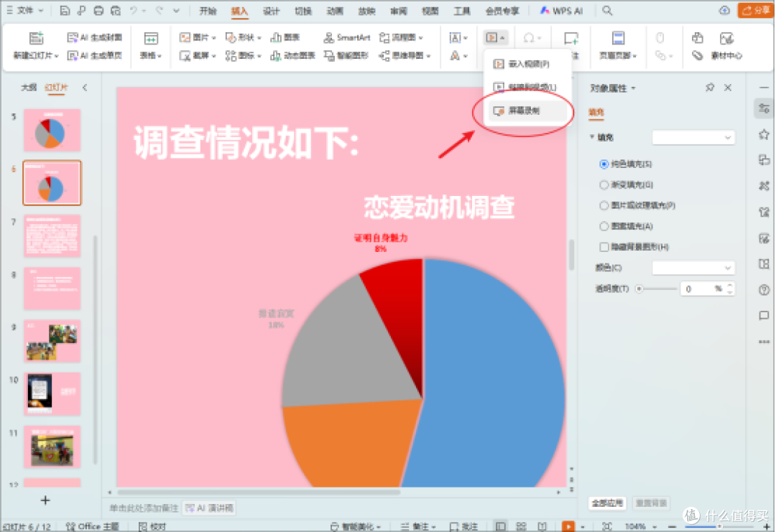Click the search magnifier icon

[607, 10]
